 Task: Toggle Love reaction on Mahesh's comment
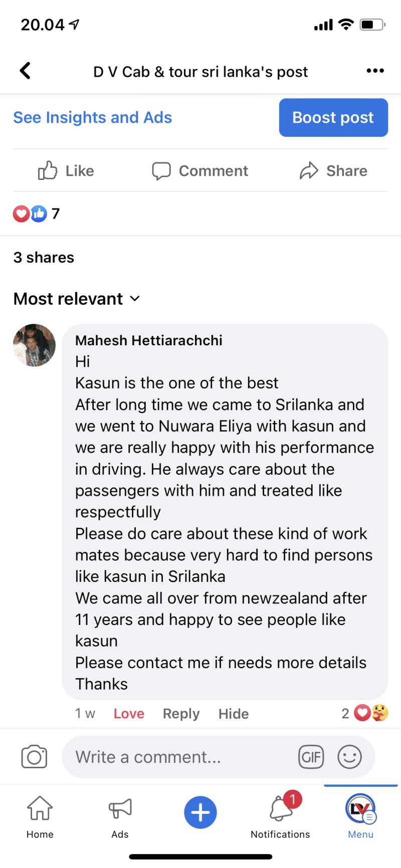[129, 714]
